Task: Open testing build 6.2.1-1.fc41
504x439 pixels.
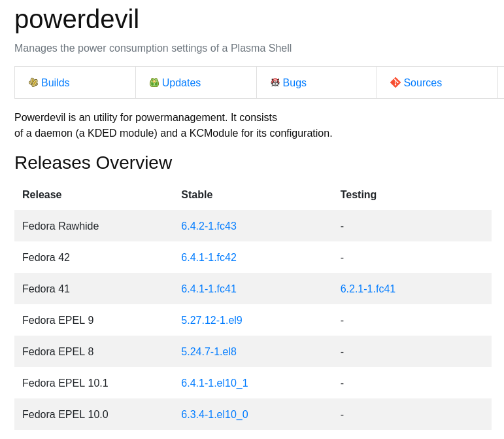Action: click(x=368, y=289)
